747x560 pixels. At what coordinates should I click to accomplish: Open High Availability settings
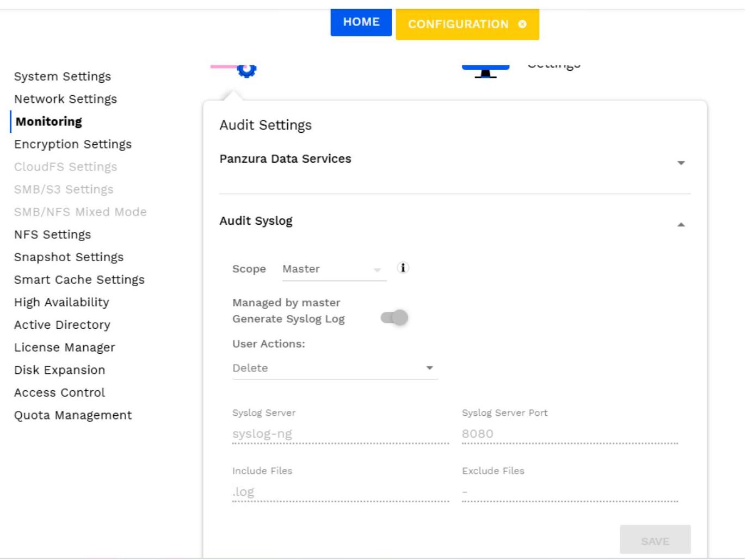(61, 302)
